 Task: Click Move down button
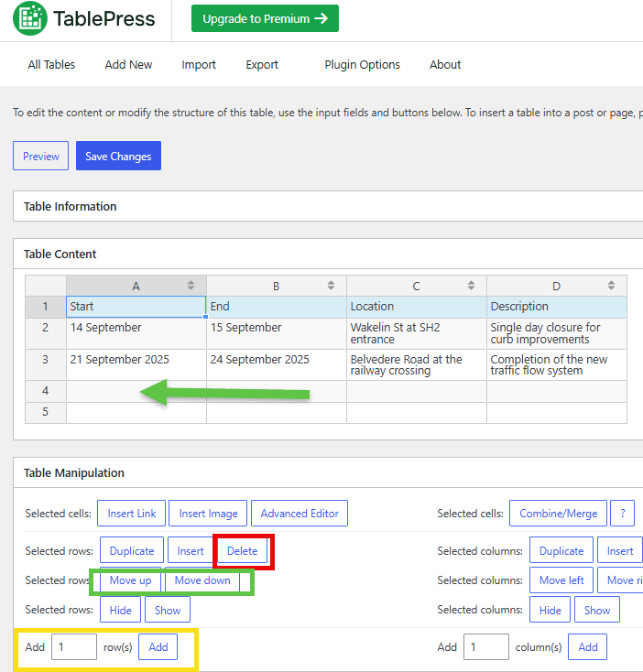202,580
